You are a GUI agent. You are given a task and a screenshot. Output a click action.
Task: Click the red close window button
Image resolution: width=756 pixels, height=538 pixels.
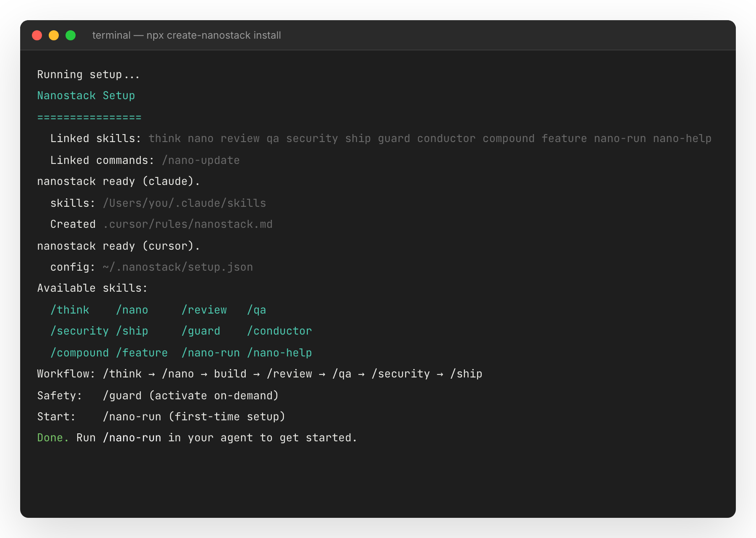tap(37, 35)
